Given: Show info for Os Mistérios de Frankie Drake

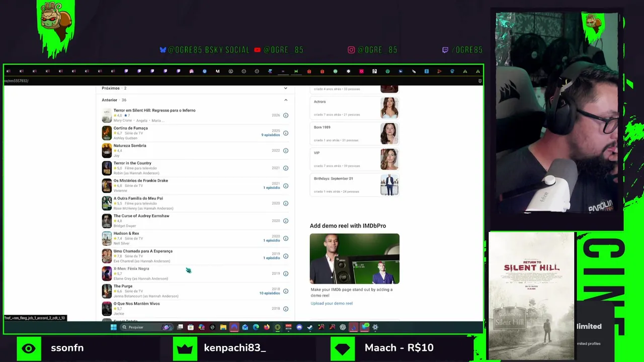Looking at the screenshot, I should pos(286,186).
